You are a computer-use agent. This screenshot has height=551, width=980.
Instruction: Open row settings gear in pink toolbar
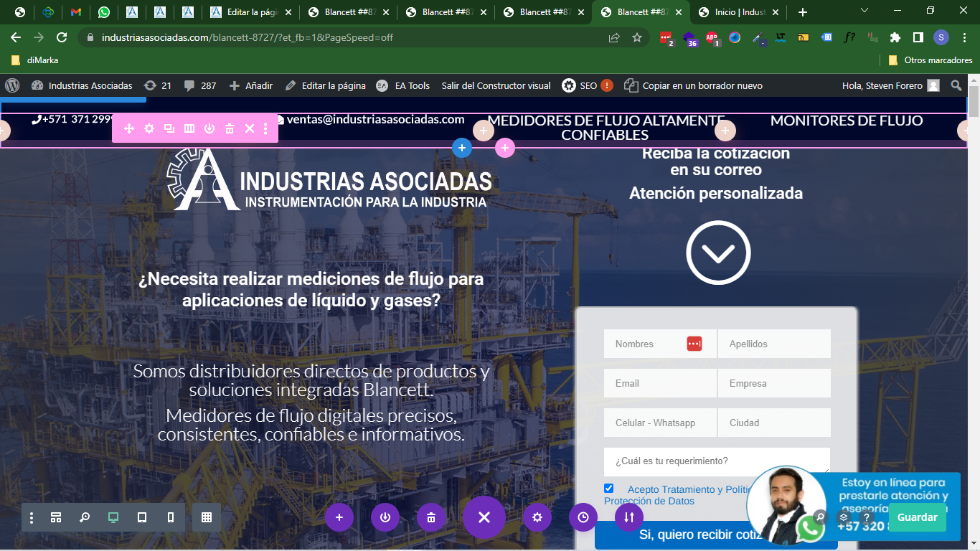coord(149,128)
